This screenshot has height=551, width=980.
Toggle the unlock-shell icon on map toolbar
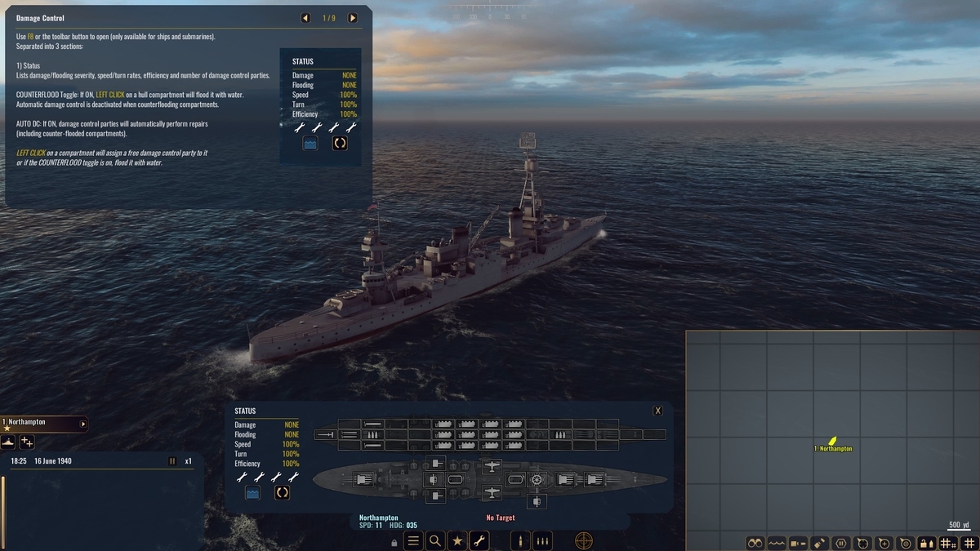point(926,543)
